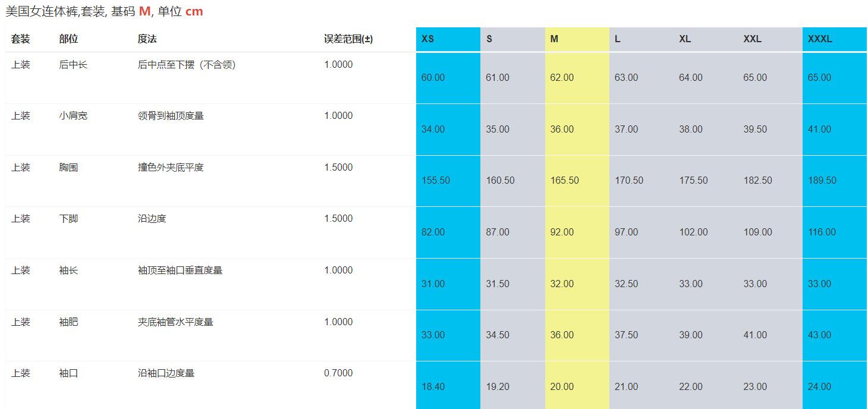This screenshot has width=868, height=409.
Task: Click the 胸围 M value 165.50
Action: 564,180
